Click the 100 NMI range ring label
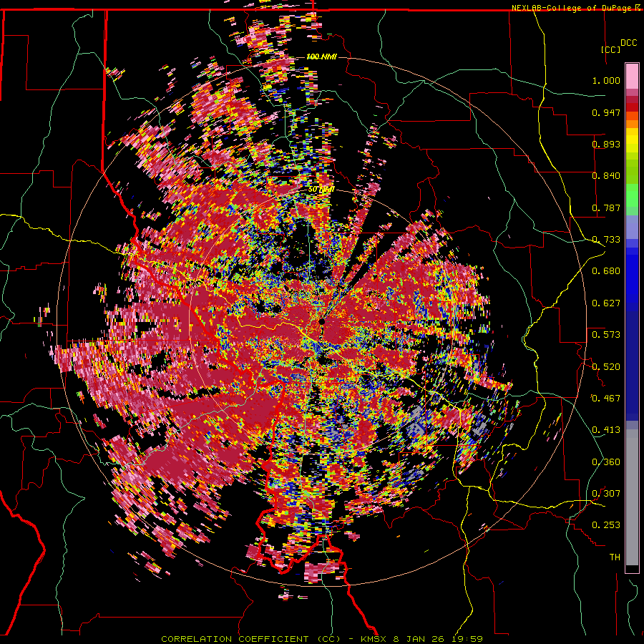The height and width of the screenshot is (644, 644). [x=321, y=57]
